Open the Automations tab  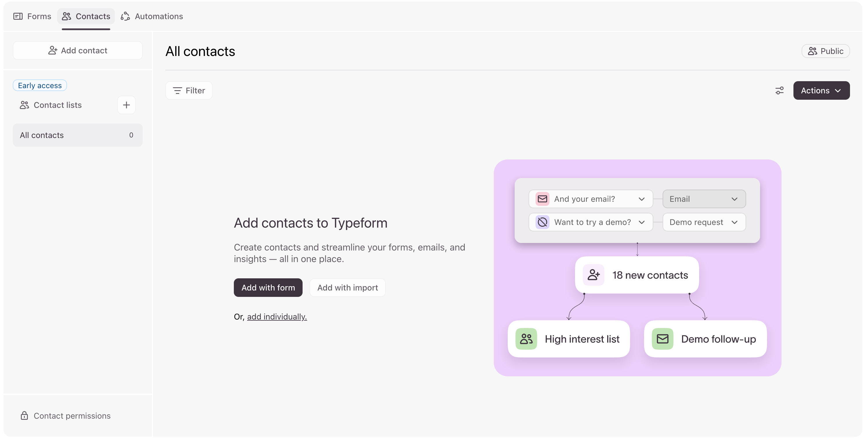click(152, 16)
